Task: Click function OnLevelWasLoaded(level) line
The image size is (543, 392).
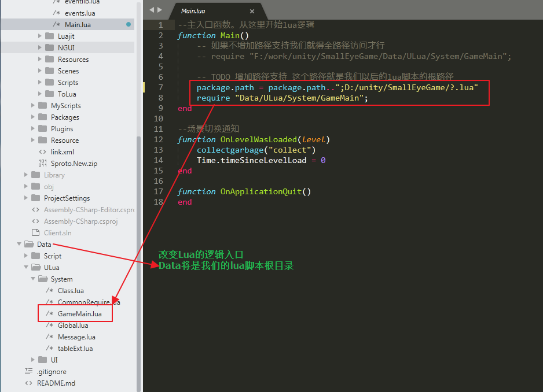Action: click(x=254, y=139)
